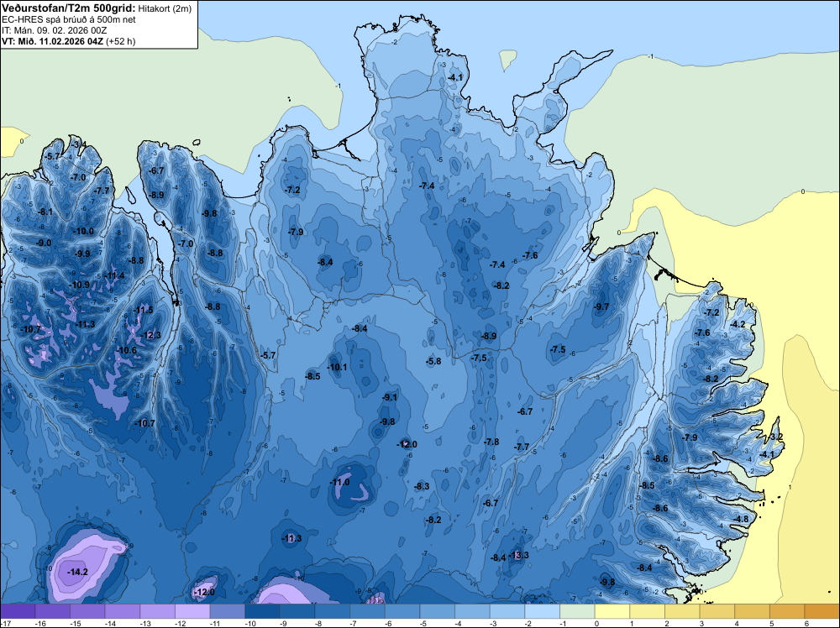Click the -8.3 temperature value

[x=423, y=486]
